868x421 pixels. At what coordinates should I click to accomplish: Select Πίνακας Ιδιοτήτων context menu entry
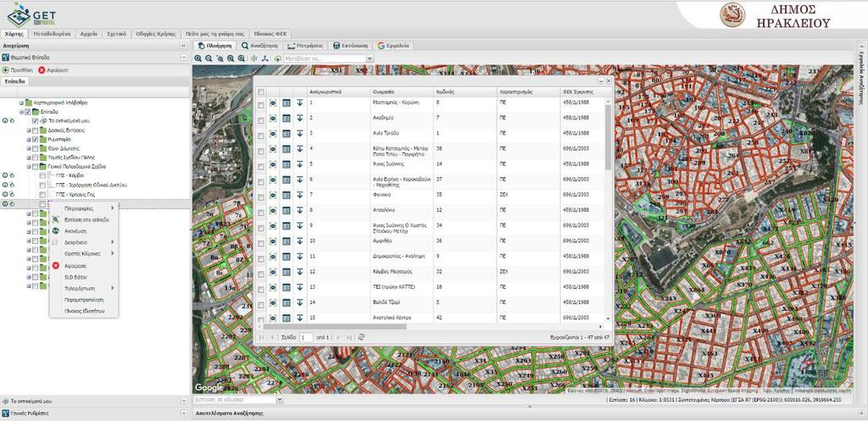coord(84,311)
